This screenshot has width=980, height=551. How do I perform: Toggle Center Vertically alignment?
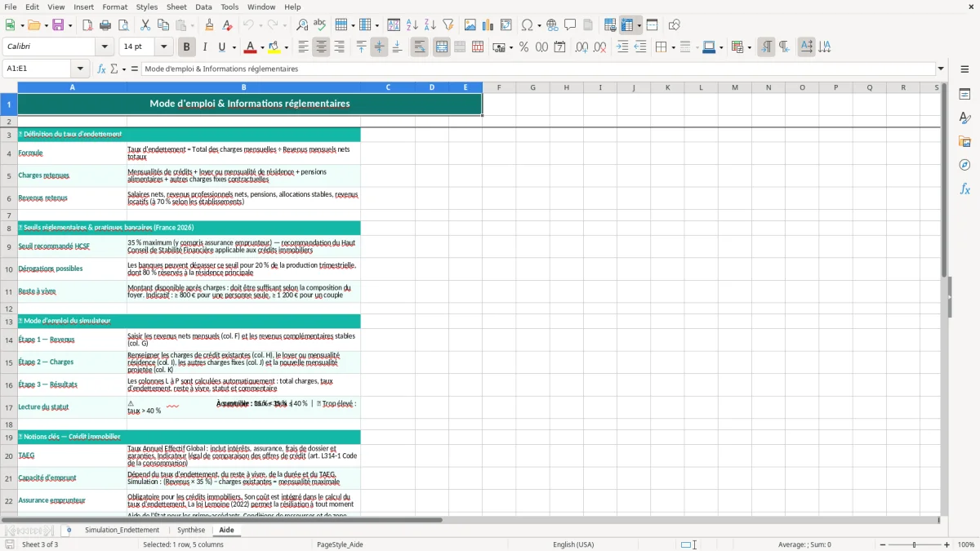pyautogui.click(x=379, y=47)
